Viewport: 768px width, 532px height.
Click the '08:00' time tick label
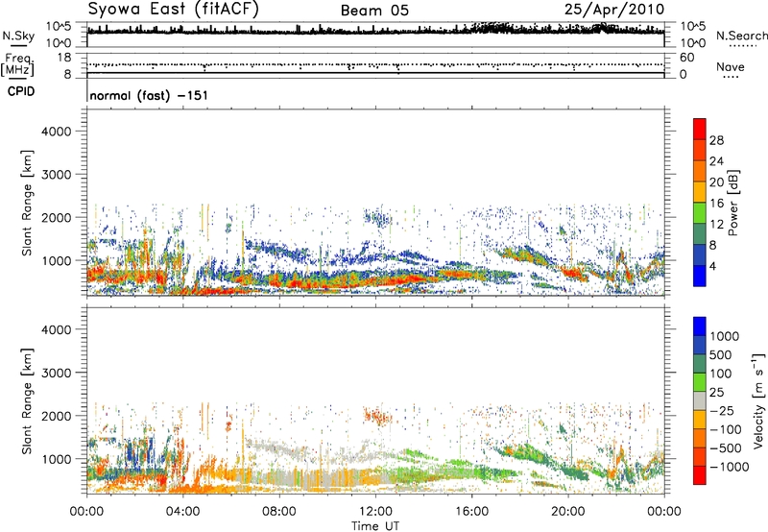tap(279, 512)
